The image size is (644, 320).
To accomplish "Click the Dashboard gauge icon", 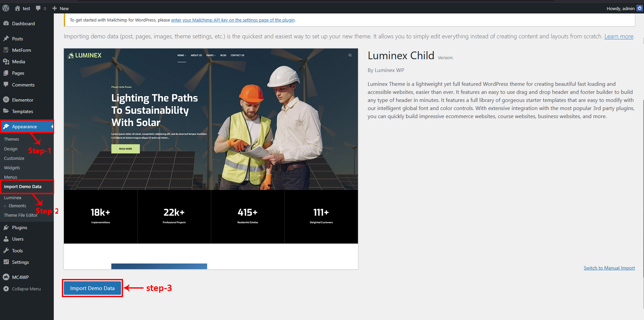I will [x=6, y=24].
